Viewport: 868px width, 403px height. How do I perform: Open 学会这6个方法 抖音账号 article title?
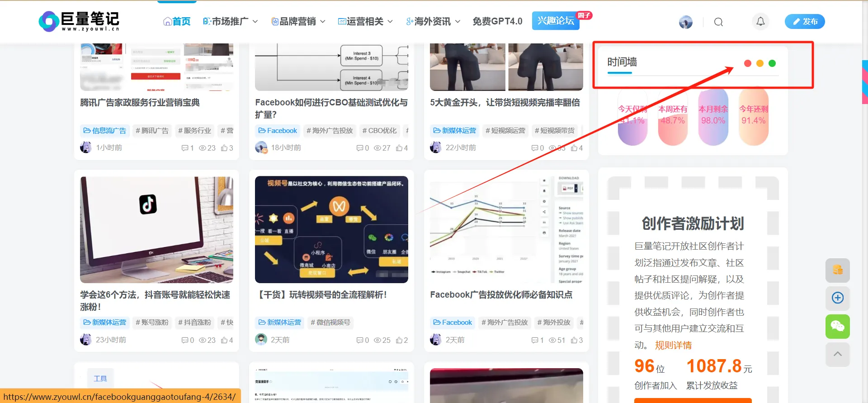[x=155, y=301]
